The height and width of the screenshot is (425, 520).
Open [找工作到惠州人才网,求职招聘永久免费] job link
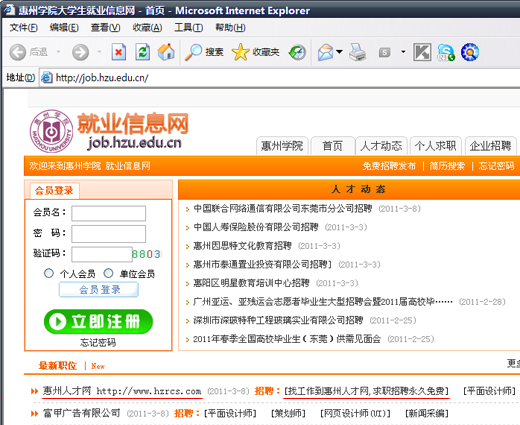pos(366,391)
